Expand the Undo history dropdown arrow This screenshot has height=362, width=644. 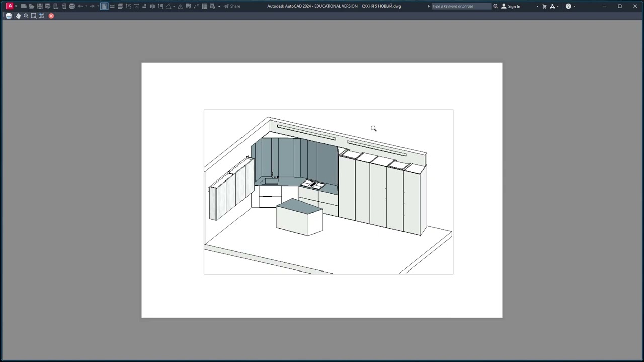(x=86, y=6)
